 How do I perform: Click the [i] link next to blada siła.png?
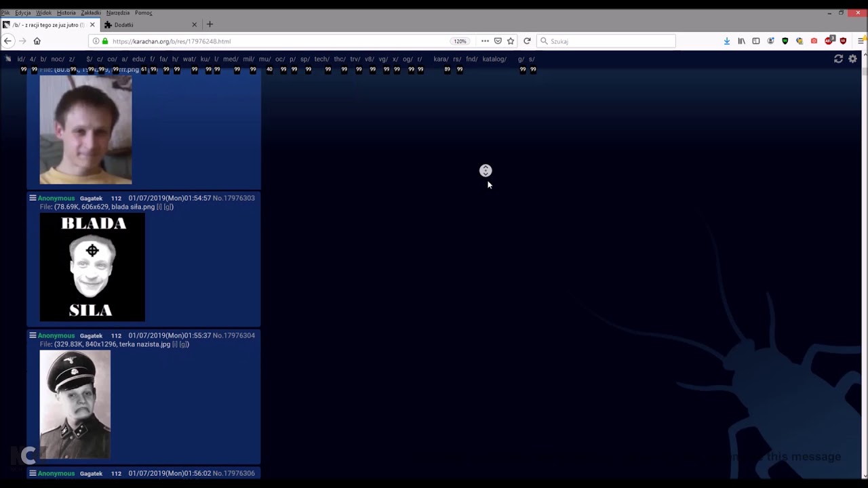point(159,207)
